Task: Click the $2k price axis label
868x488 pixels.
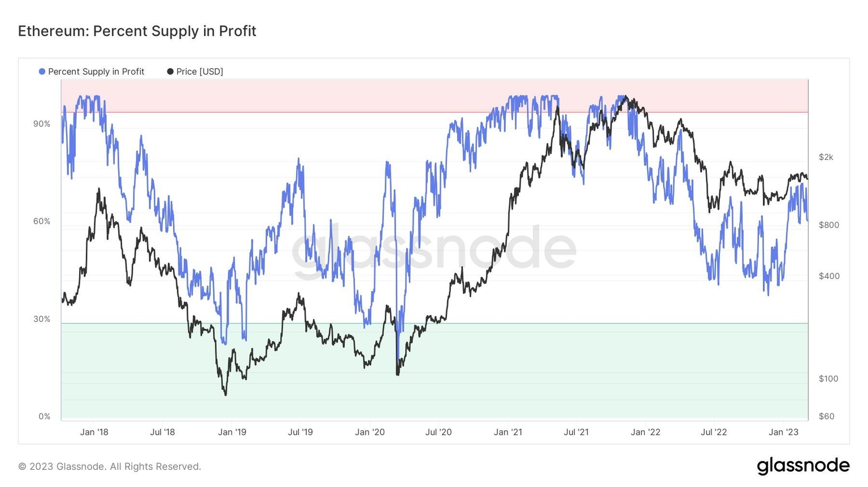Action: click(x=826, y=157)
